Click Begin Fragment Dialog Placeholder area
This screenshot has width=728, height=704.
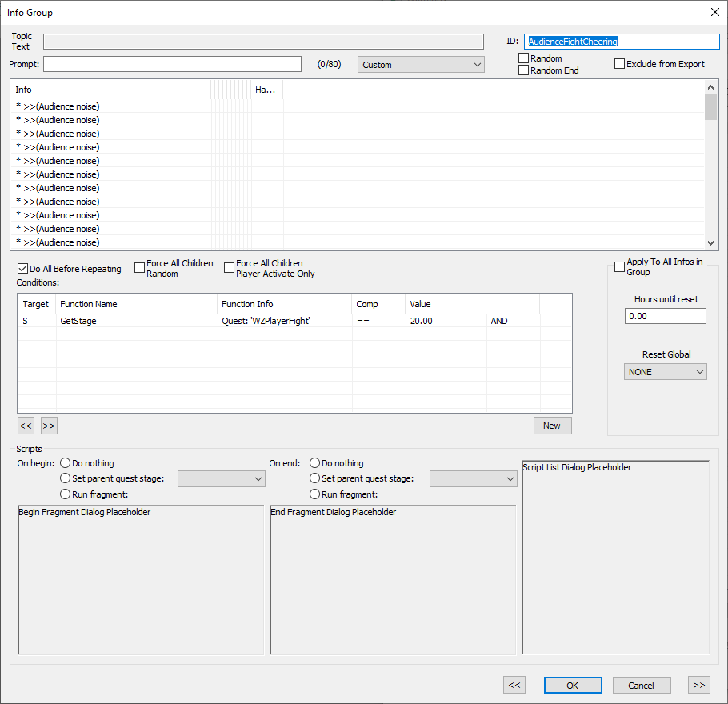point(141,580)
